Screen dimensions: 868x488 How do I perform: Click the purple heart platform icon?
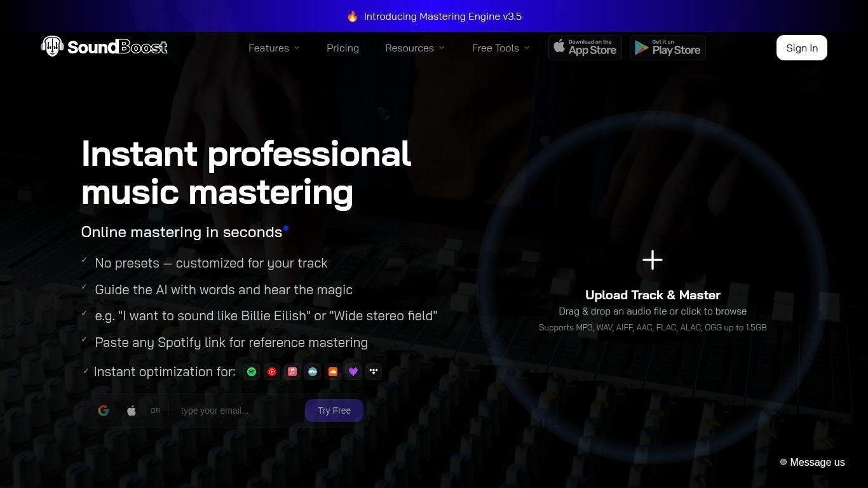click(353, 372)
